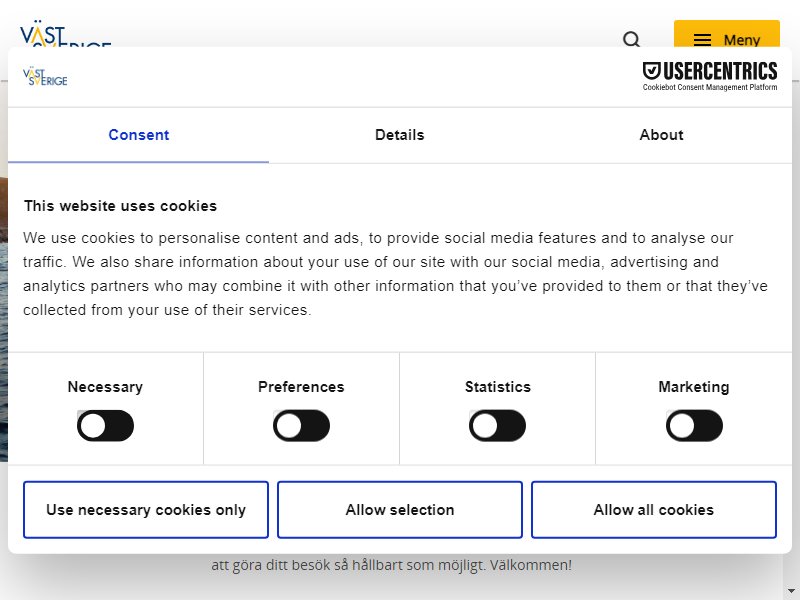Image resolution: width=800 pixels, height=600 pixels.
Task: Click the Allow selection button
Action: pyautogui.click(x=400, y=510)
